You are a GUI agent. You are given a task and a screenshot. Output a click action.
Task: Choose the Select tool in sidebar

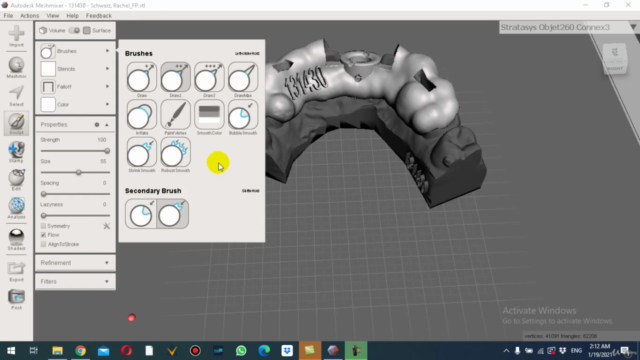16,93
